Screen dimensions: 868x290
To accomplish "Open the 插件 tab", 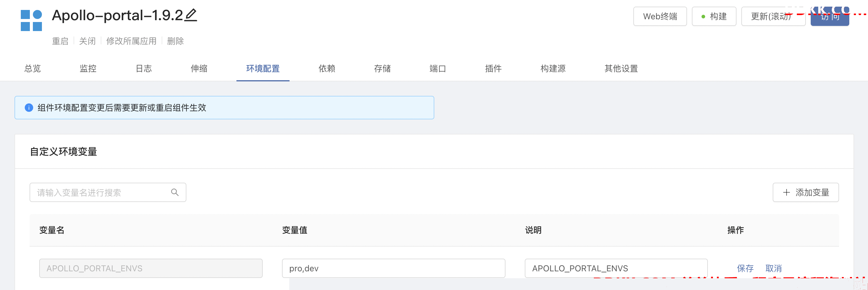I will click(493, 68).
